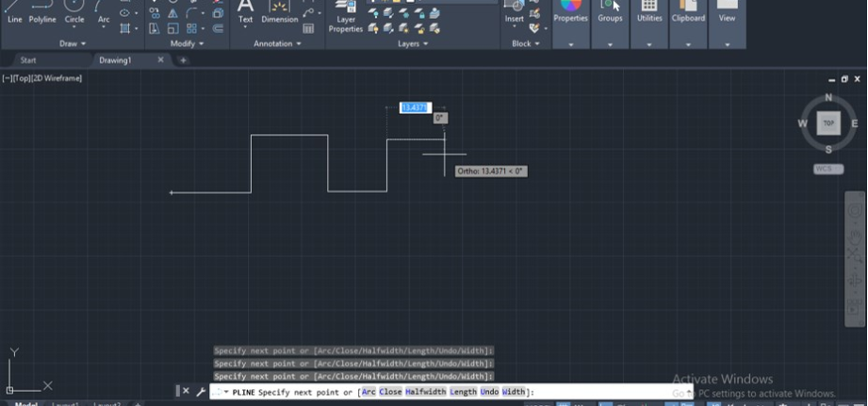Click W on the ViewCube compass
Viewport: 868px width, 406px height.
coord(802,123)
